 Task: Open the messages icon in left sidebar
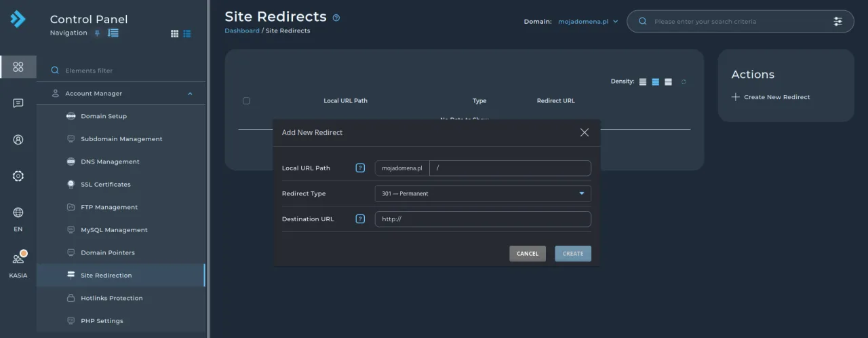(18, 103)
